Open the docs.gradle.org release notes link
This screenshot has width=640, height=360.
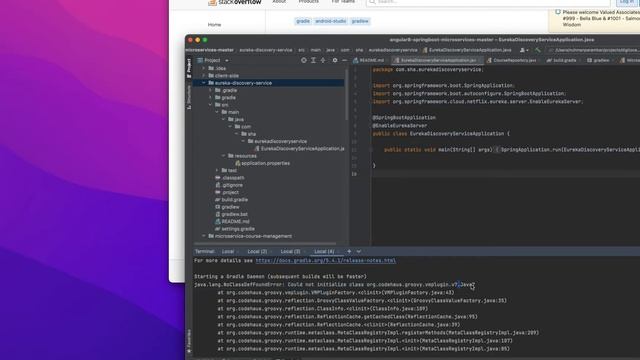click(326, 260)
